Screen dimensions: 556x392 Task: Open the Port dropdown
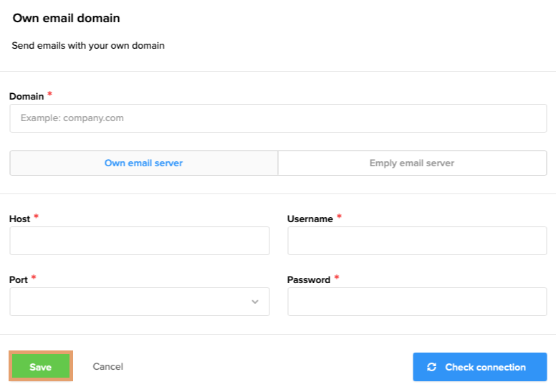139,302
